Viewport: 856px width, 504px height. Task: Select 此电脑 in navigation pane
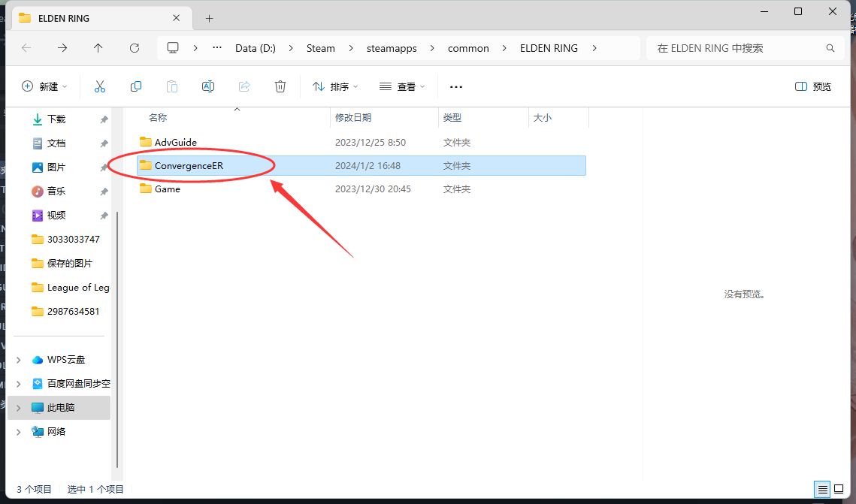tap(59, 407)
